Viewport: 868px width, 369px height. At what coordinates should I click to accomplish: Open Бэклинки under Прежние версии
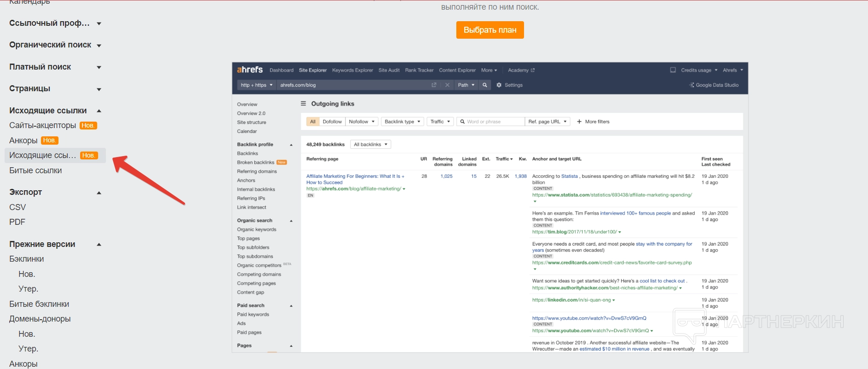coord(27,259)
